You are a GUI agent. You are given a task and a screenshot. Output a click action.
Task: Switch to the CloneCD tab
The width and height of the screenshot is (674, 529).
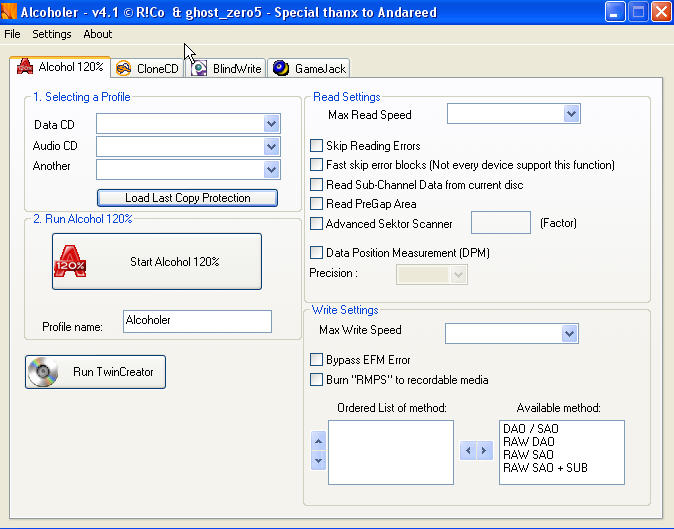click(x=147, y=68)
